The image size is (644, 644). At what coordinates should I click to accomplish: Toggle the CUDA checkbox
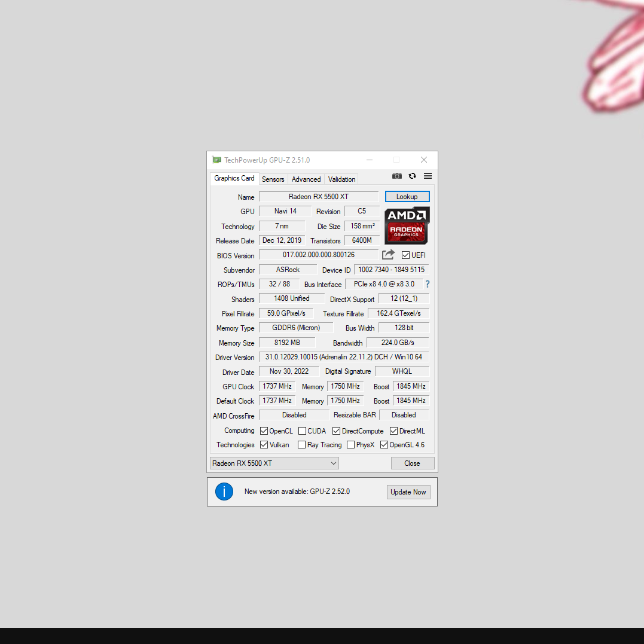[303, 431]
